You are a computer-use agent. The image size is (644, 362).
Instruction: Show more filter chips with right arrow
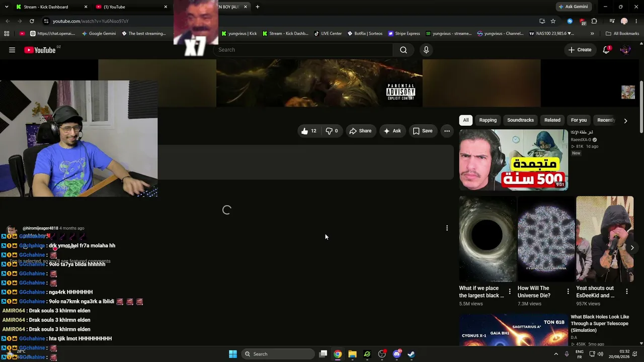tap(625, 121)
